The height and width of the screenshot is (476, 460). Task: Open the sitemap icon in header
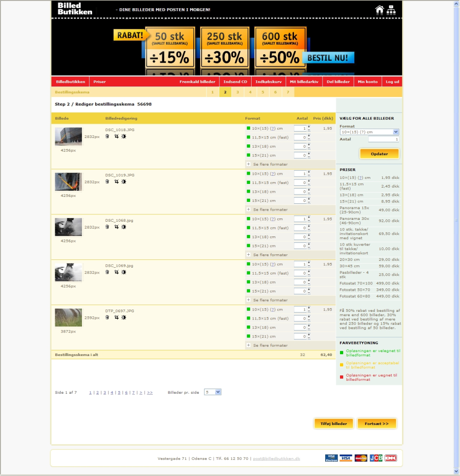coord(391,10)
